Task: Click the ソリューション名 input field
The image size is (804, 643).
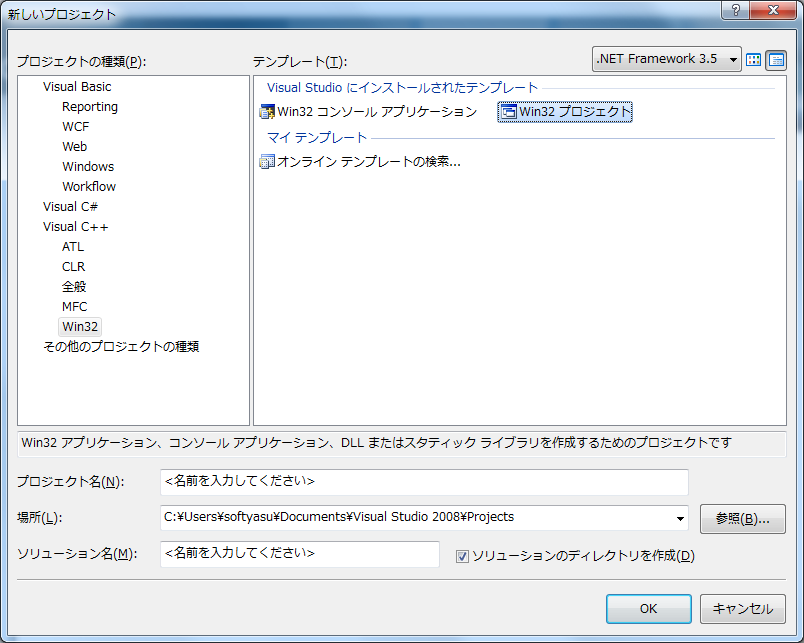Action: point(299,554)
